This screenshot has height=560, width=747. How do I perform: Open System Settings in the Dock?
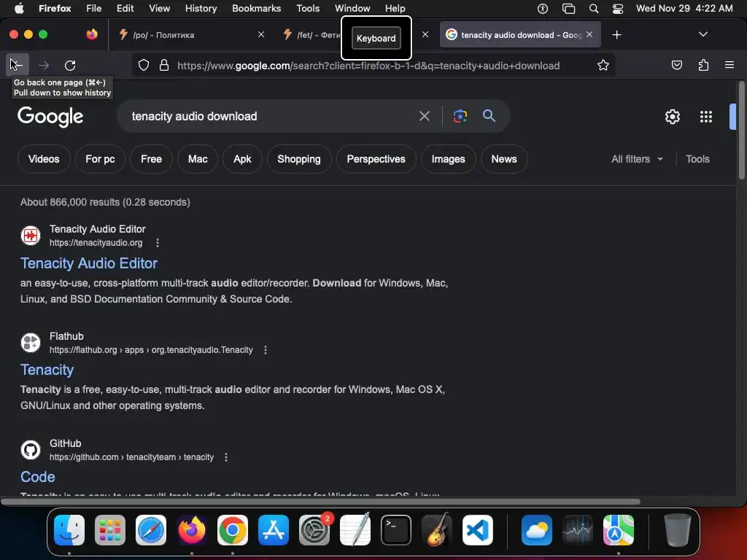pyautogui.click(x=314, y=530)
